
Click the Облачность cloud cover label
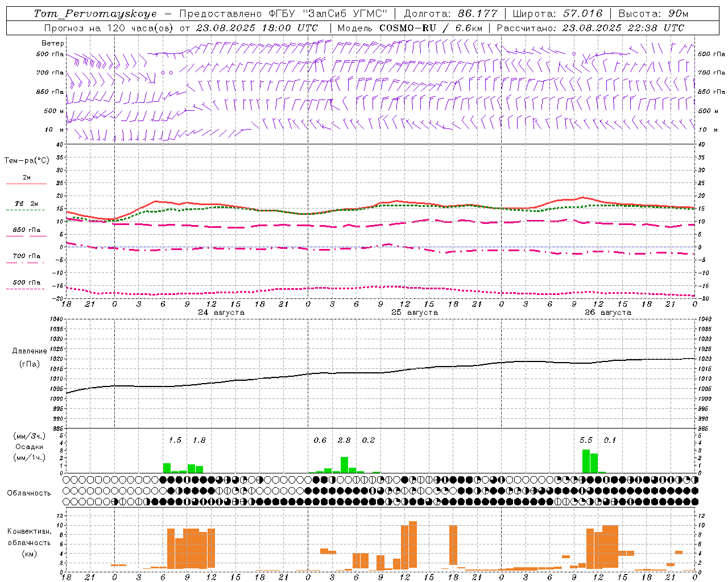click(29, 493)
